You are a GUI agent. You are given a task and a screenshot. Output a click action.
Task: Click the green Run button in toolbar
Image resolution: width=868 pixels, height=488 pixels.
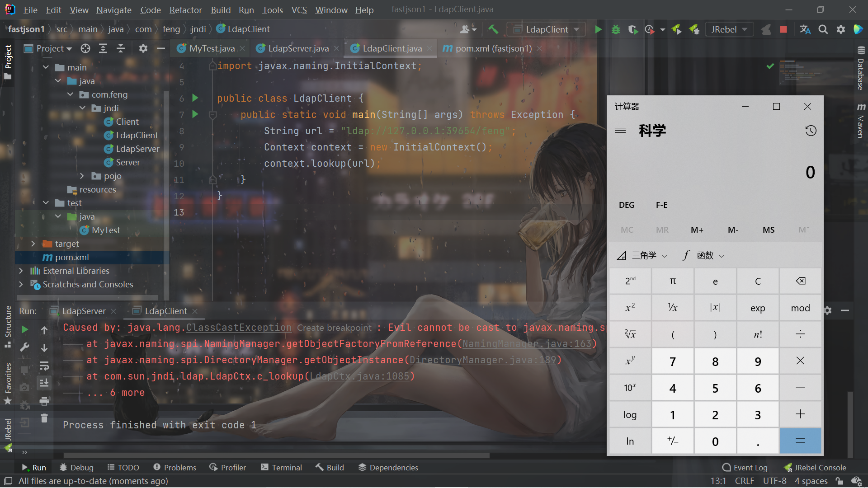(598, 29)
